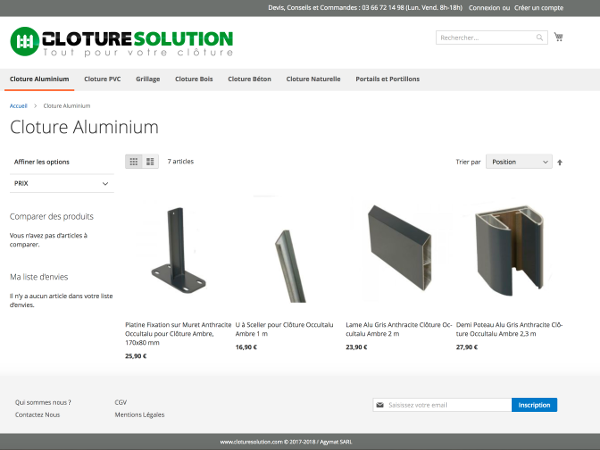
Task: Switch to list view mode
Action: pos(150,161)
